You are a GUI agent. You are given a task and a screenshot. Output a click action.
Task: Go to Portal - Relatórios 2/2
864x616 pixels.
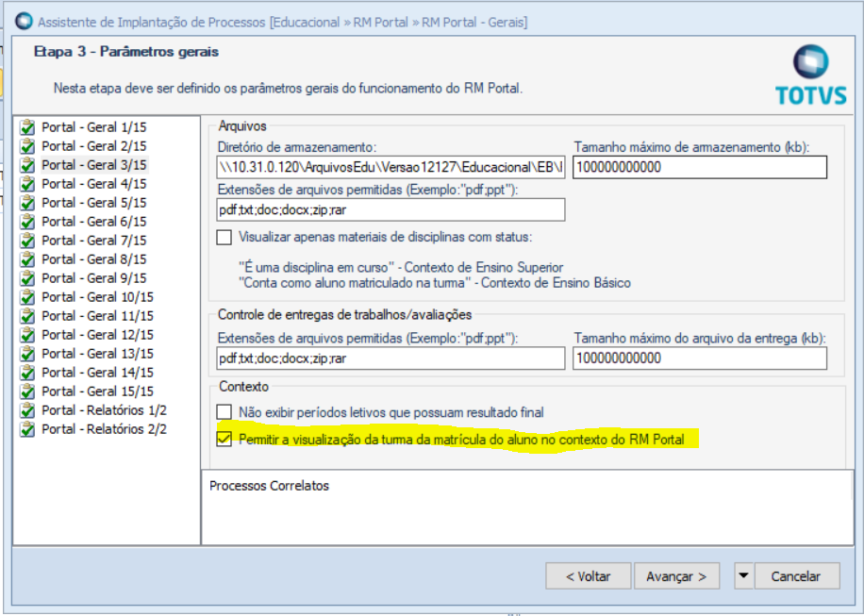pos(104,429)
